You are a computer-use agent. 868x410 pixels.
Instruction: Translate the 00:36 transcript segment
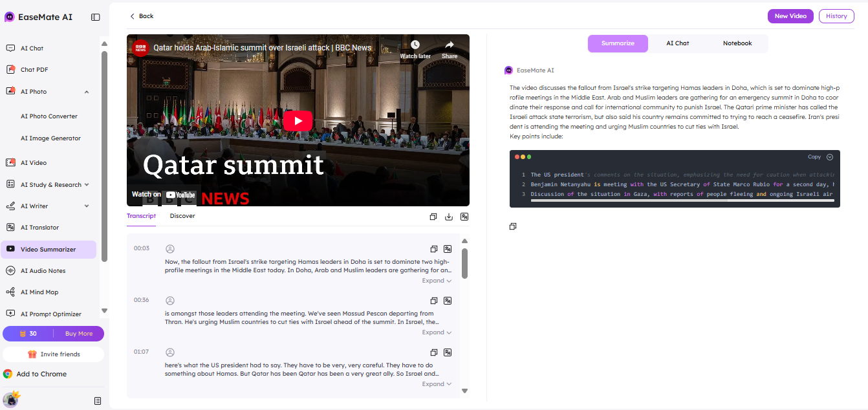tap(448, 301)
